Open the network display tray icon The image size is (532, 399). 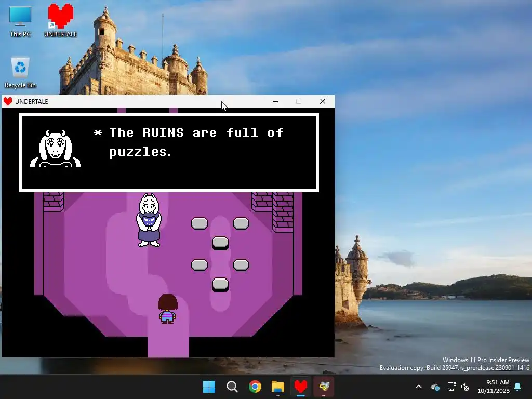[x=451, y=387]
